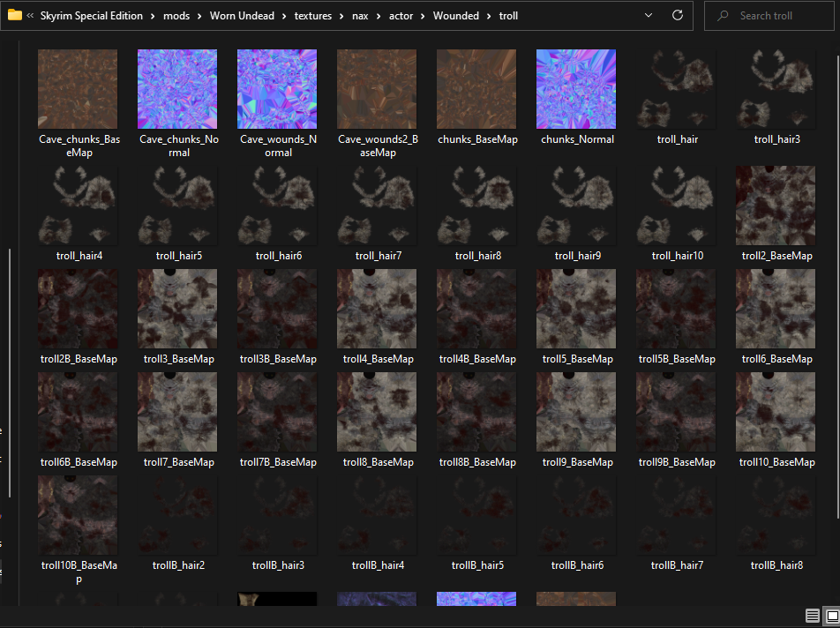
Task: Select troll10_BaseMap texture
Action: point(776,420)
